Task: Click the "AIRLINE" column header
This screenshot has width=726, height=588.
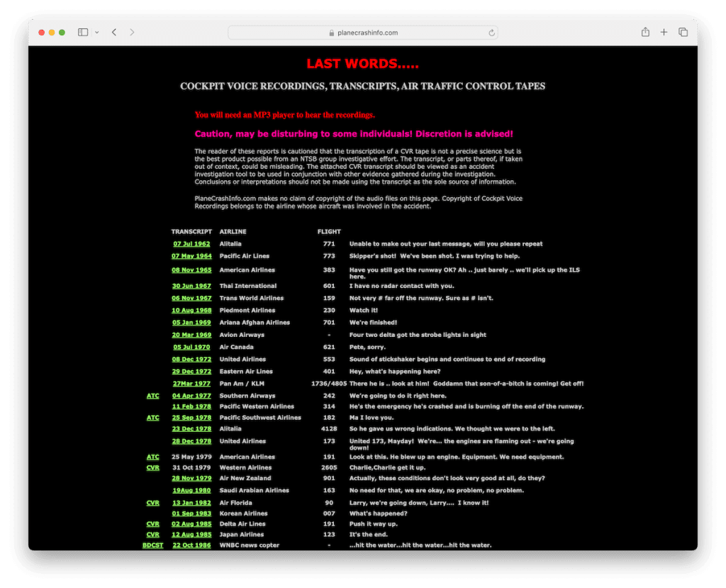Action: pyautogui.click(x=233, y=232)
